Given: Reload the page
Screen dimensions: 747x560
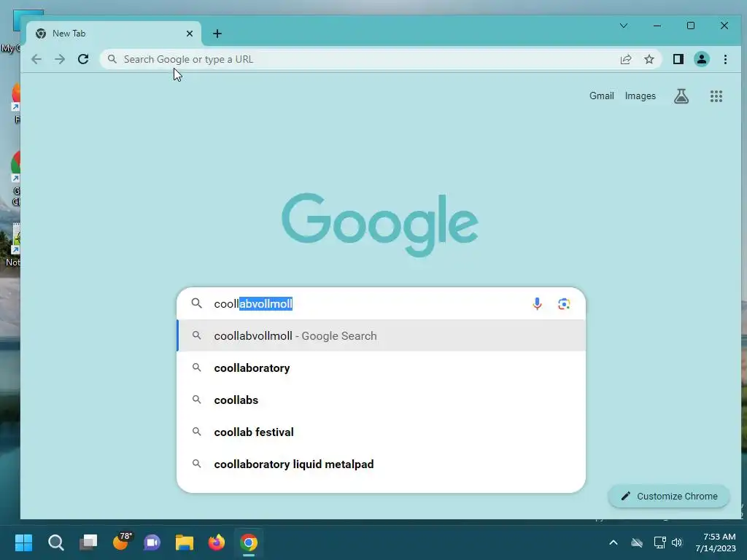Looking at the screenshot, I should click(x=83, y=59).
